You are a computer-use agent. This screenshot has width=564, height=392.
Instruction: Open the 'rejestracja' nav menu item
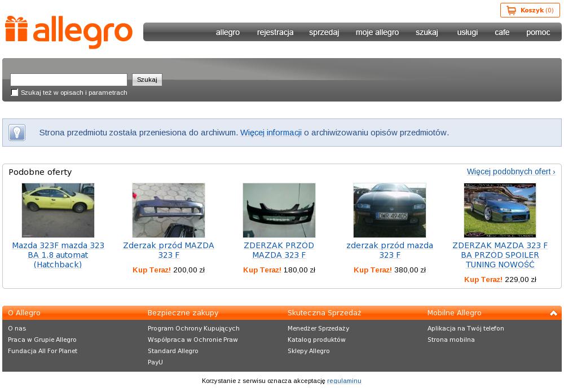[x=275, y=32]
